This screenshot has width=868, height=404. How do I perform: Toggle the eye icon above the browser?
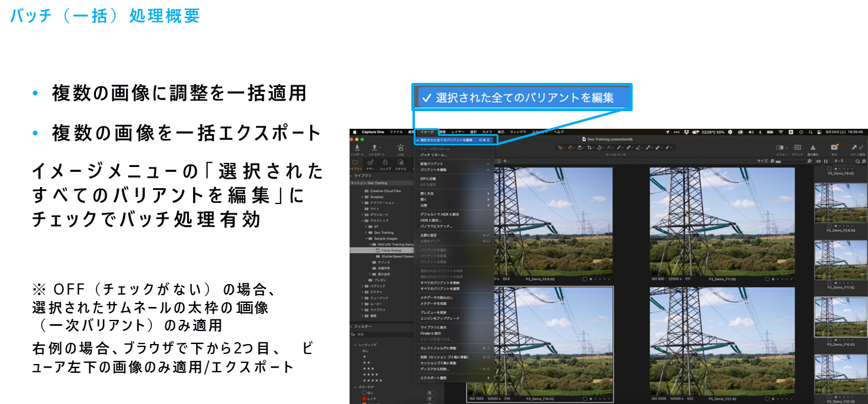818,161
